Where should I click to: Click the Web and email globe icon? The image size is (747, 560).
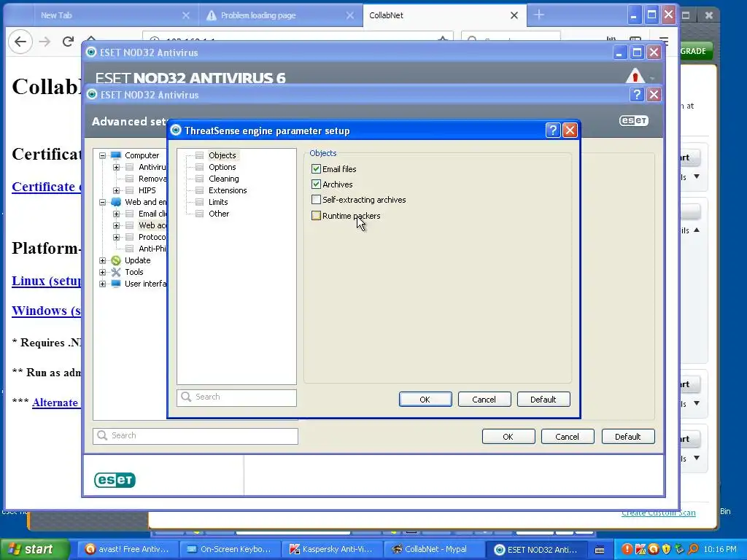coord(116,202)
